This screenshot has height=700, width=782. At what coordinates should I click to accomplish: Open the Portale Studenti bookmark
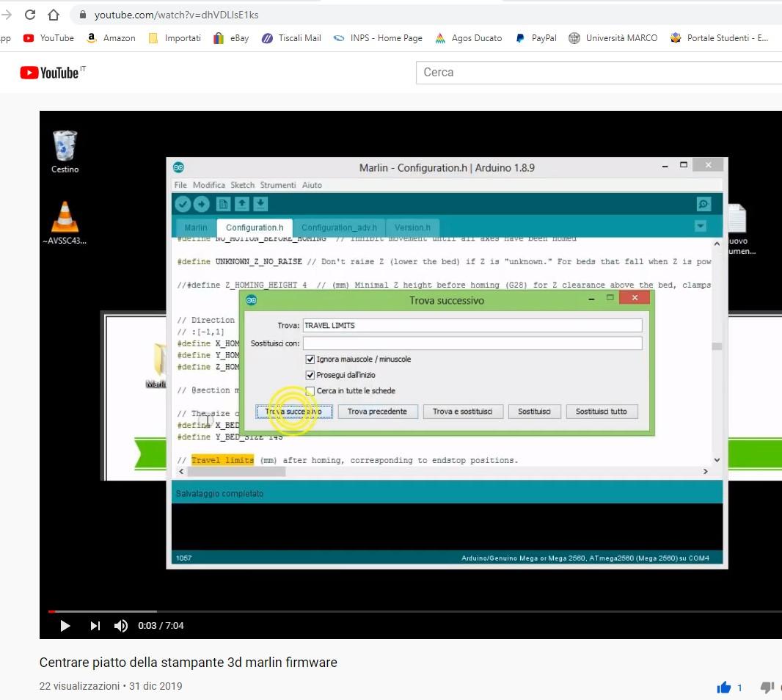point(719,38)
